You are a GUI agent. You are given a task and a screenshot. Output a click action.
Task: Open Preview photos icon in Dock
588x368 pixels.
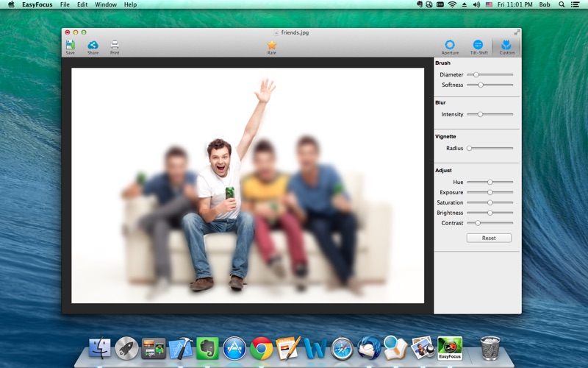tap(423, 348)
